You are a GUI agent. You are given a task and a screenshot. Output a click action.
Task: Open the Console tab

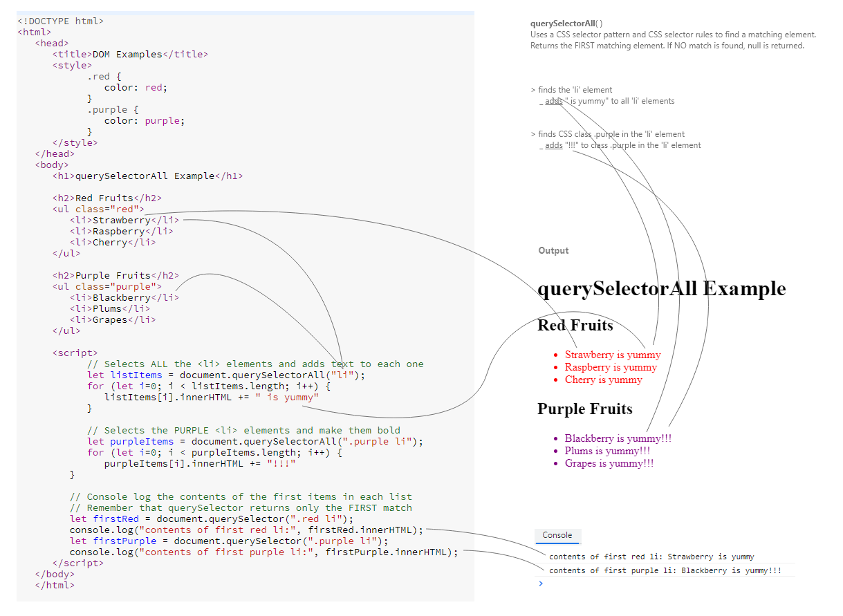[557, 535]
